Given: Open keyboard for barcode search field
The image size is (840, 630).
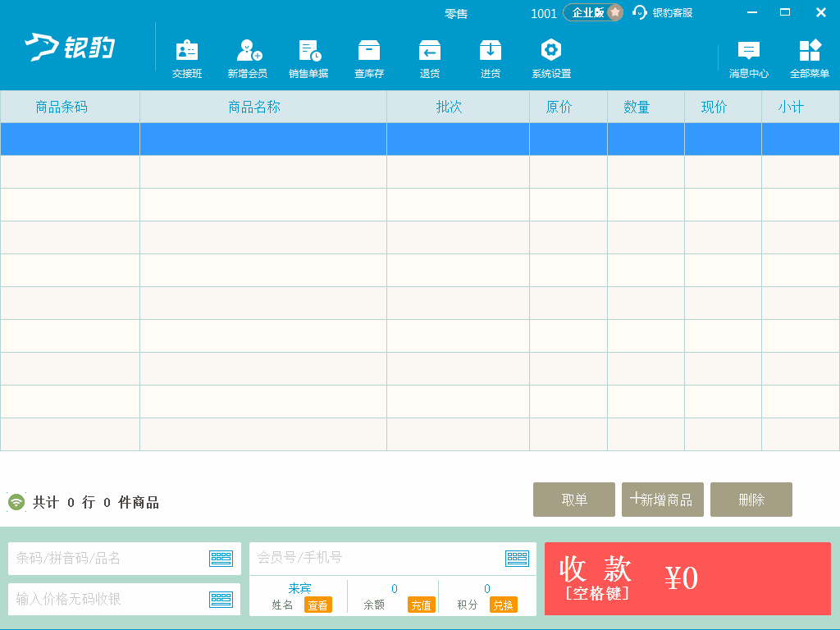Looking at the screenshot, I should click(x=221, y=558).
